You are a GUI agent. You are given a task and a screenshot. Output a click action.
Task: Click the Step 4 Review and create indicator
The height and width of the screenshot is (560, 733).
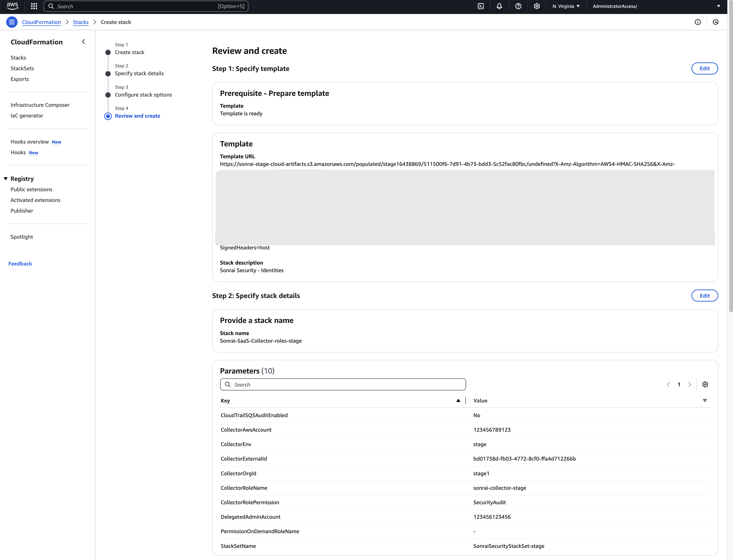tap(108, 116)
